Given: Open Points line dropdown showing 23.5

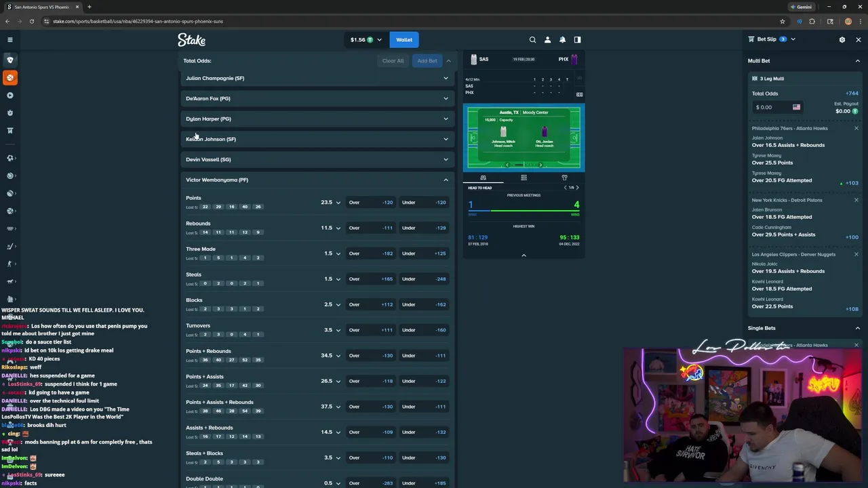Looking at the screenshot, I should (x=330, y=202).
